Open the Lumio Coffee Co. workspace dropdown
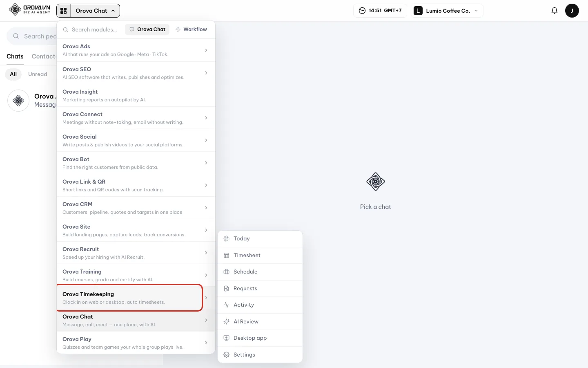Viewport: 588px width, 368px height. point(447,11)
